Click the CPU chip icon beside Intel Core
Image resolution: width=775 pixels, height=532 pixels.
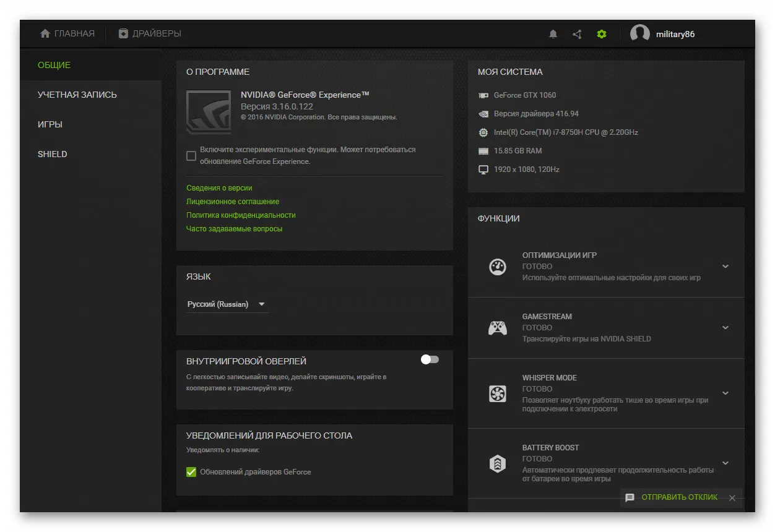(483, 132)
